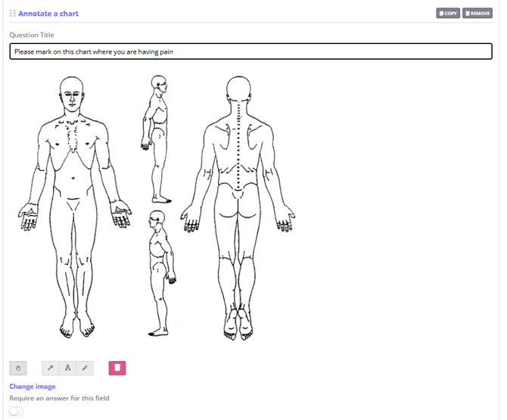The height and width of the screenshot is (420, 507).
Task: Focus the Question Title text field
Action: pyautogui.click(x=250, y=51)
